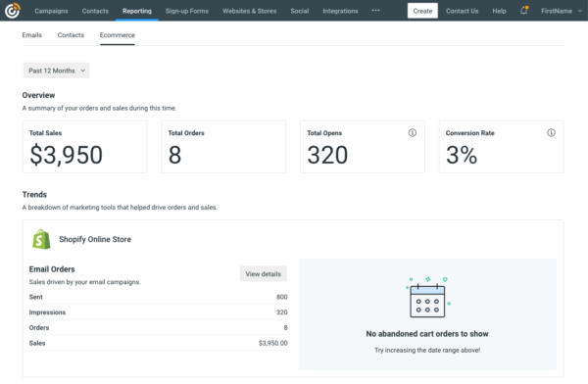
Task: Click the calendar illustration in abandoned cart panel
Action: point(427,298)
